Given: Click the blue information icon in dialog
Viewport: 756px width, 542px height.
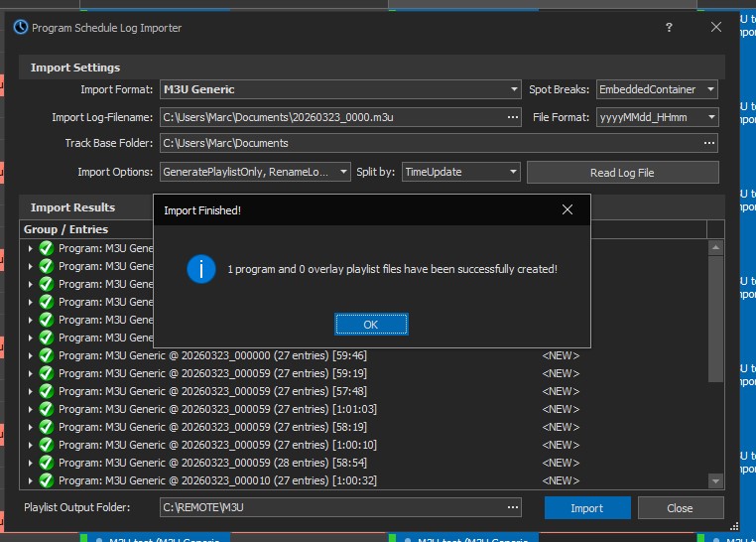Looking at the screenshot, I should pos(201,269).
